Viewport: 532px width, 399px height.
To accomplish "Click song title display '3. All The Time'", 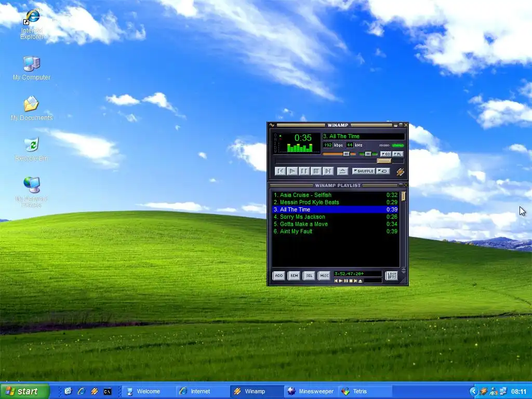I will pos(364,137).
